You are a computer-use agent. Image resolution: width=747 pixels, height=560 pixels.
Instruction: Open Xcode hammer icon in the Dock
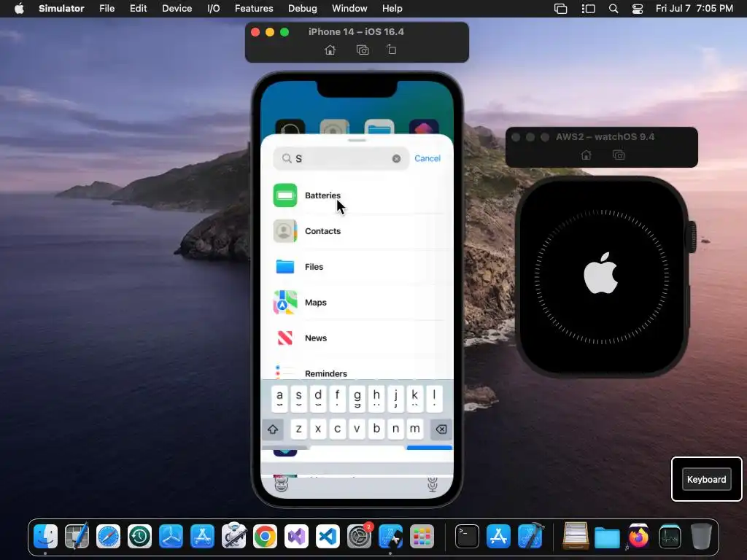pos(530,537)
